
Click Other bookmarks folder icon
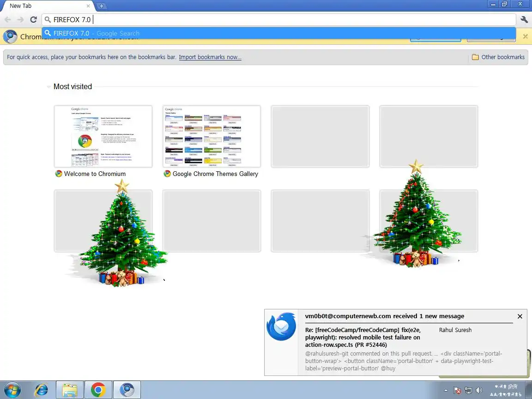475,57
